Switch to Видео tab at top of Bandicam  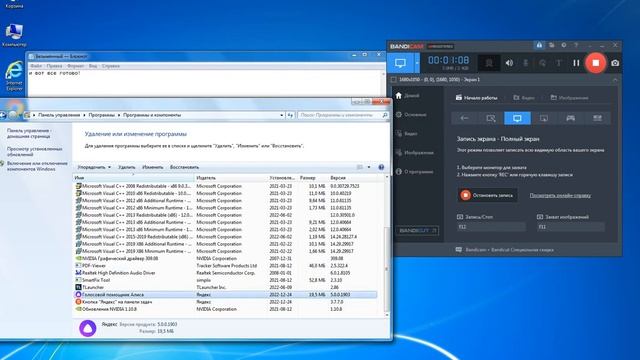[524, 98]
